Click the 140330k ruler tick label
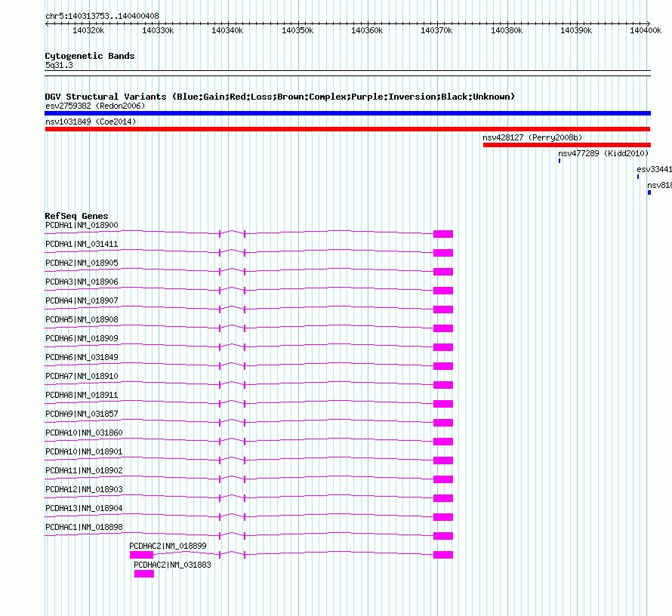The height and width of the screenshot is (616, 672). 158,30
